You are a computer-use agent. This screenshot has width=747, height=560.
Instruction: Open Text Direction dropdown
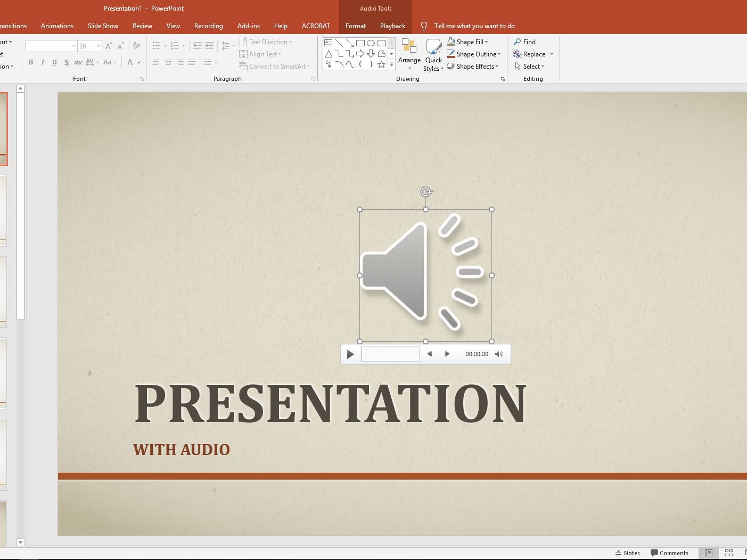(265, 42)
